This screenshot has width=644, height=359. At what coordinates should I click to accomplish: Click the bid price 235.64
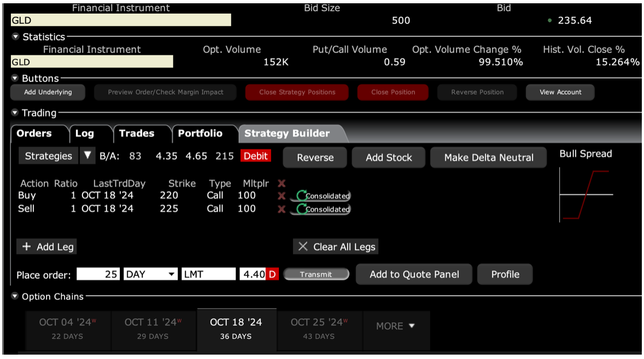click(575, 21)
